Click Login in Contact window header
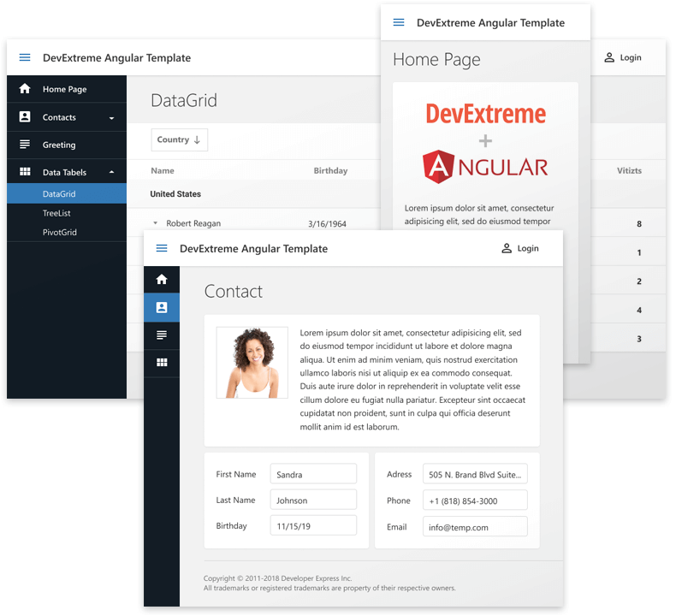Screen dimensions: 676x616 coord(528,248)
